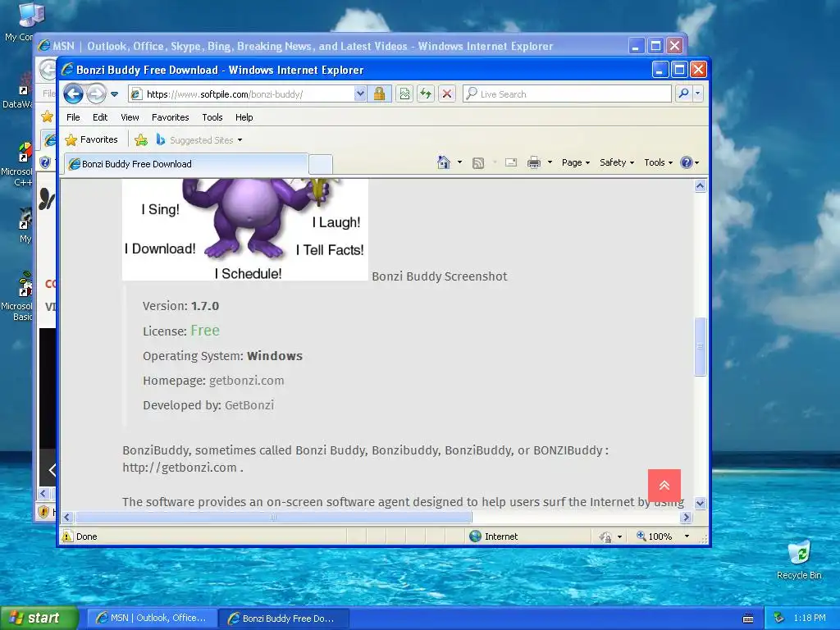Click the vertical scrollbar down arrow
Screen dimensions: 840x630
click(x=701, y=503)
